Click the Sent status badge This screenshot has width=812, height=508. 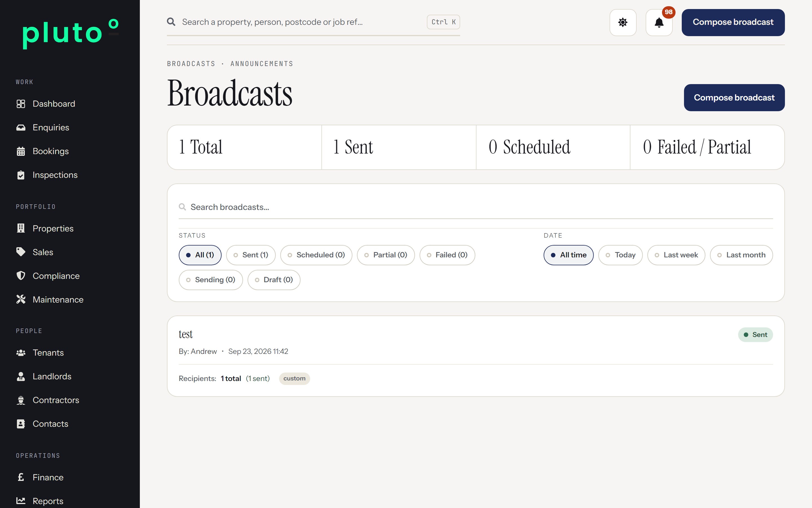click(755, 335)
